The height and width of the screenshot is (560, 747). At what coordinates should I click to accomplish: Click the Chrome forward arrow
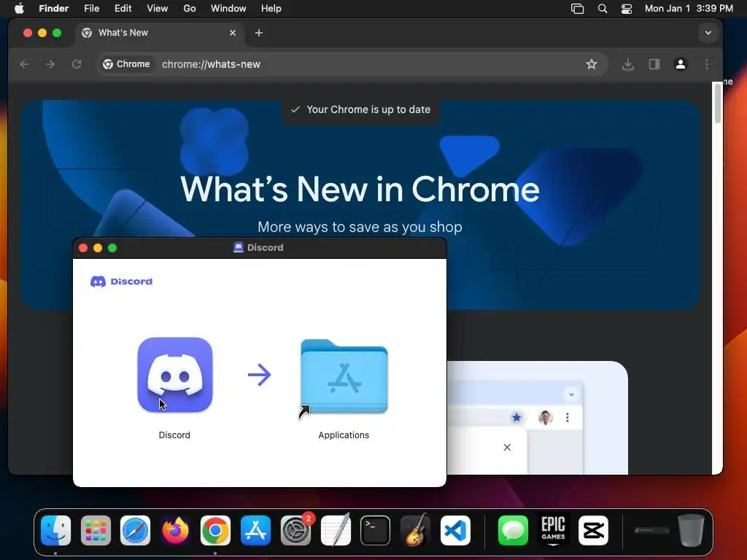pos(50,64)
